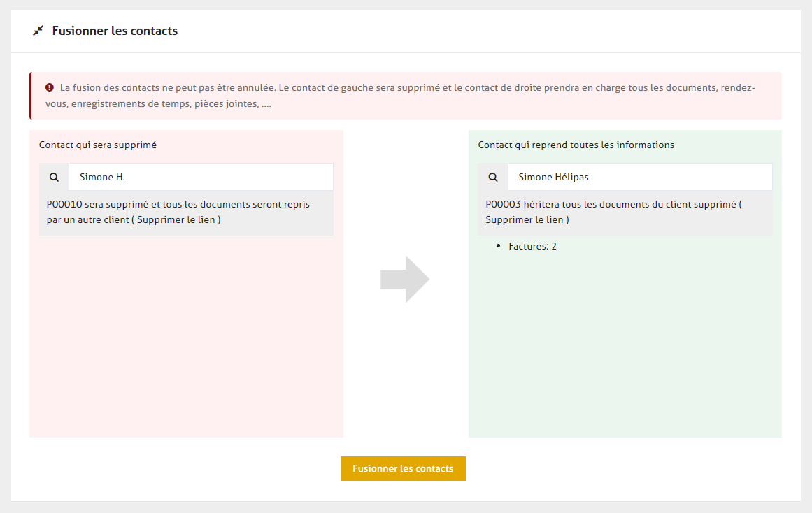Click search icon beside Simone H. field
The height and width of the screenshot is (513, 812).
tap(54, 178)
